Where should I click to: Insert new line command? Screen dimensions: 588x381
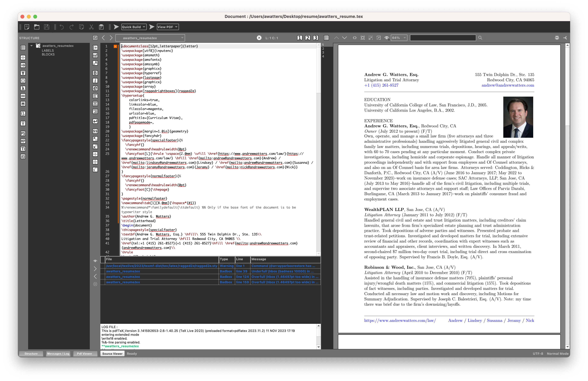coord(95,121)
